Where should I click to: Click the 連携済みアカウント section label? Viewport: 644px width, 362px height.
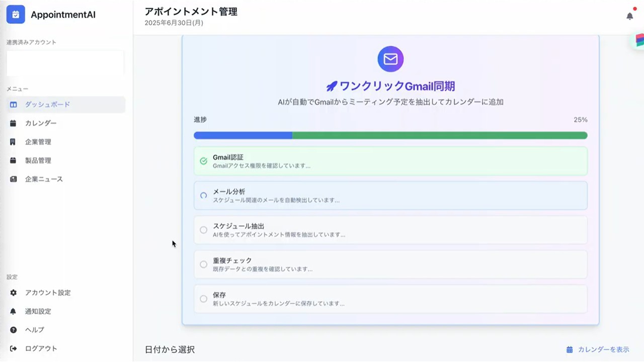tap(31, 42)
